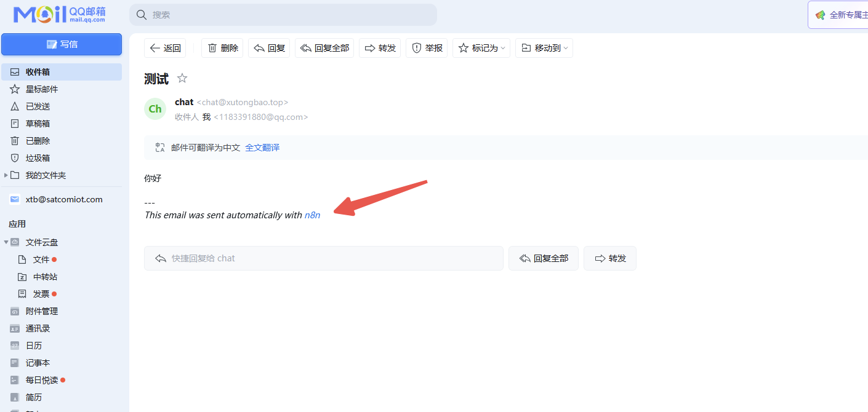Click bottom 转发 button
The width and height of the screenshot is (868, 412).
(610, 258)
